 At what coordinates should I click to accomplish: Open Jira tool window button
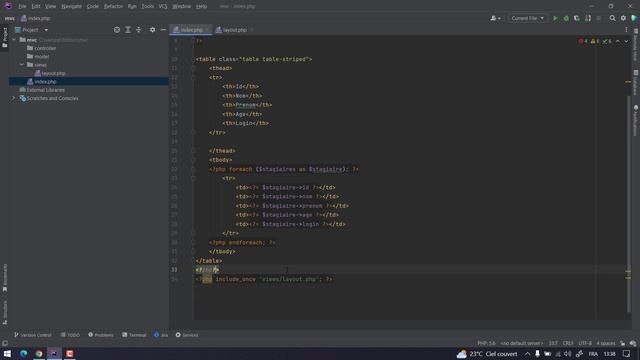[161, 335]
